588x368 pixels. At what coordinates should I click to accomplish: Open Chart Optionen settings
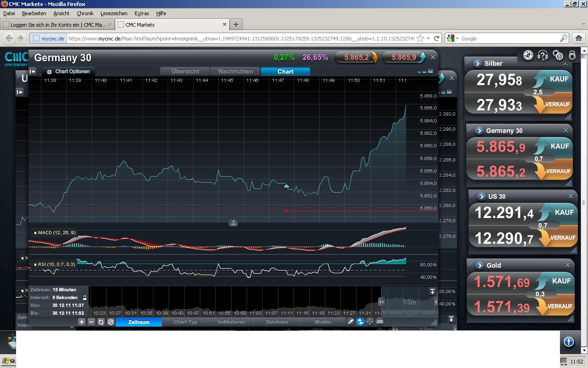[68, 72]
